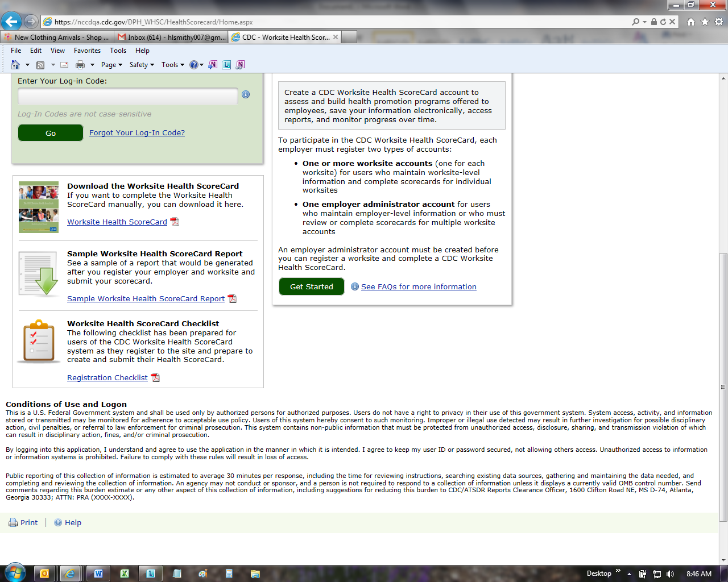728x582 pixels.
Task: Click the browser Forward arrow button
Action: pyautogui.click(x=31, y=22)
